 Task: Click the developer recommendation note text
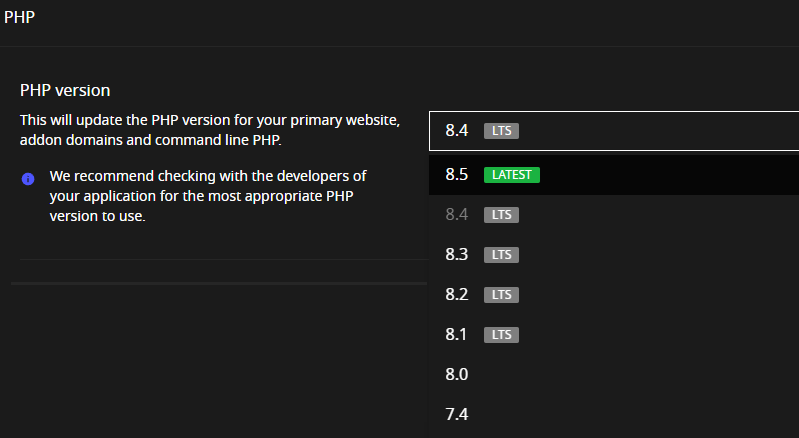coord(208,196)
